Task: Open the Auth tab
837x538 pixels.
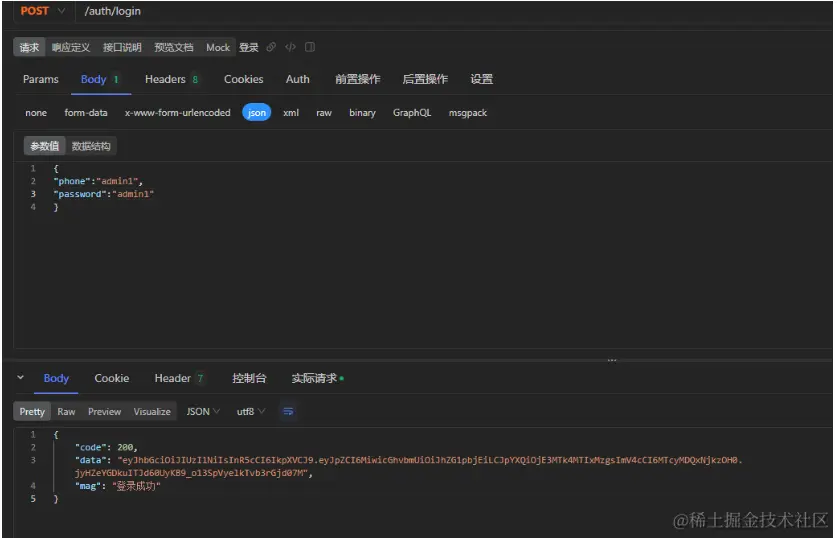Action: tap(297, 79)
